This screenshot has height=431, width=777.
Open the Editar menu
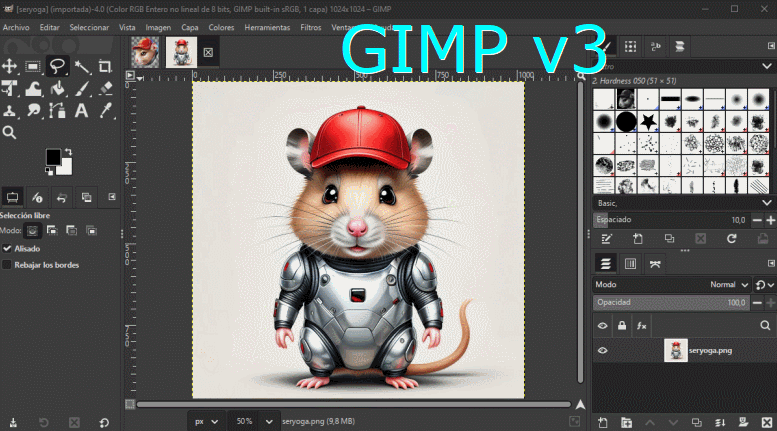(x=50, y=28)
